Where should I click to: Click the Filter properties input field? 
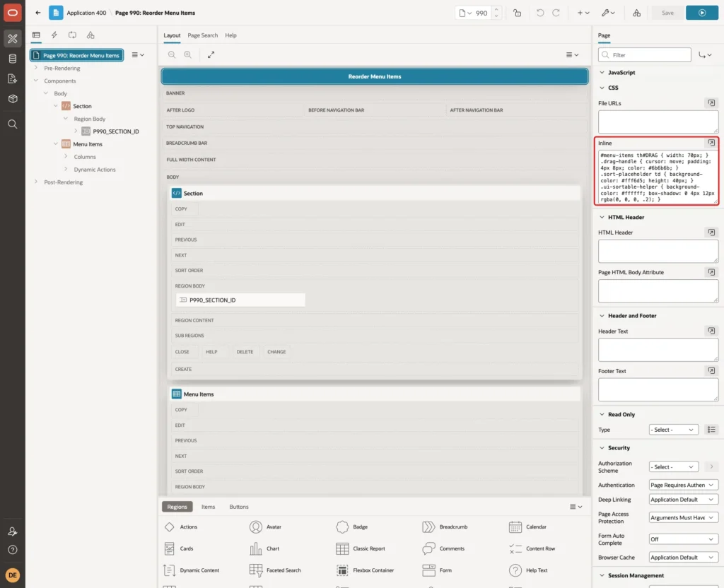coord(645,55)
